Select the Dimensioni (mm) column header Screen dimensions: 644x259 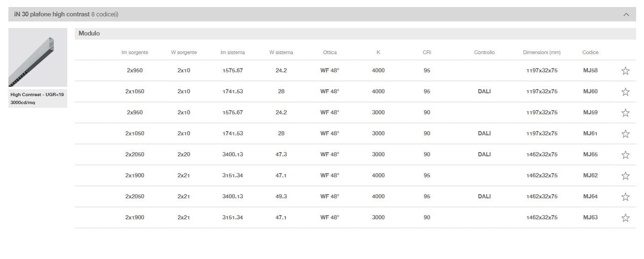coord(542,52)
